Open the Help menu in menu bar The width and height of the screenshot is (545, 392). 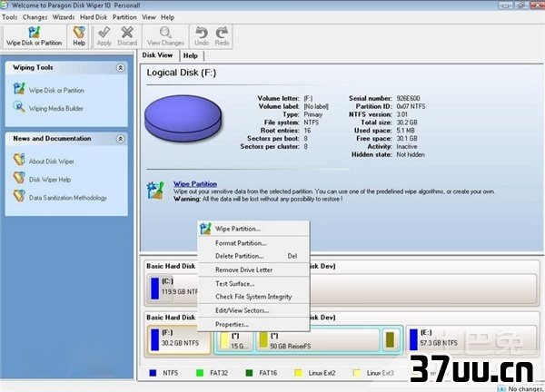pos(167,17)
